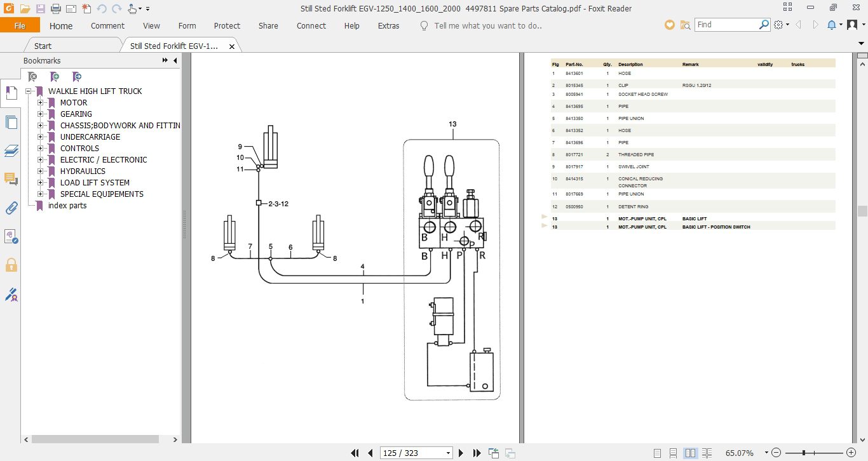The height and width of the screenshot is (461, 868).
Task: Click the Save icon in quick toolbar
Action: pyautogui.click(x=40, y=9)
